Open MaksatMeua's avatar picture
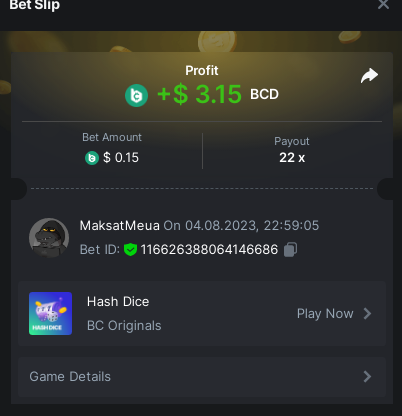This screenshot has height=416, width=402. pos(49,238)
